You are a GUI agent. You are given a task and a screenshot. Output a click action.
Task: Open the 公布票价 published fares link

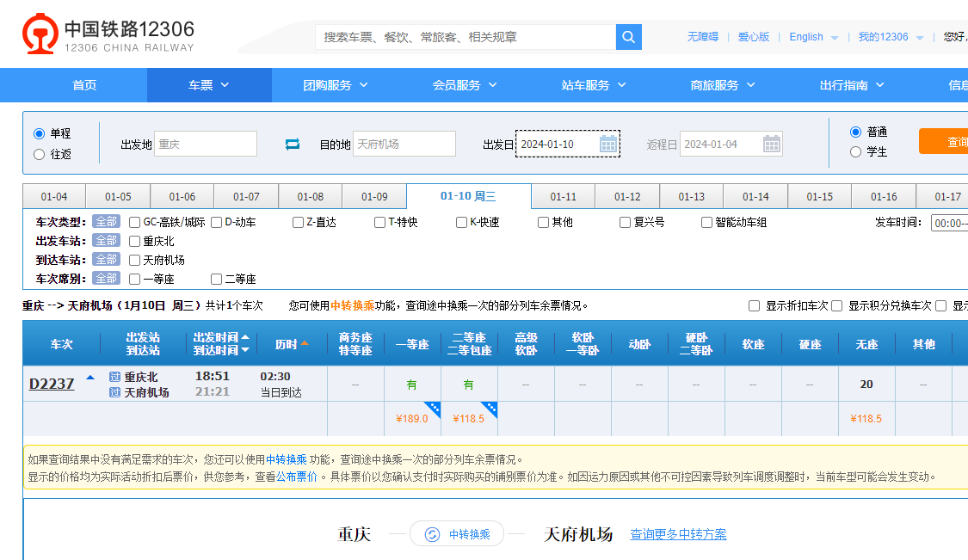coord(296,477)
